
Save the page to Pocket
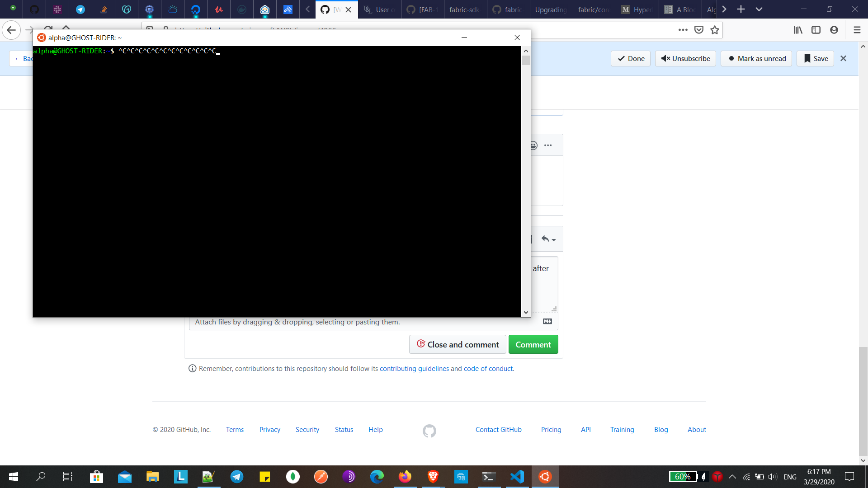click(699, 30)
